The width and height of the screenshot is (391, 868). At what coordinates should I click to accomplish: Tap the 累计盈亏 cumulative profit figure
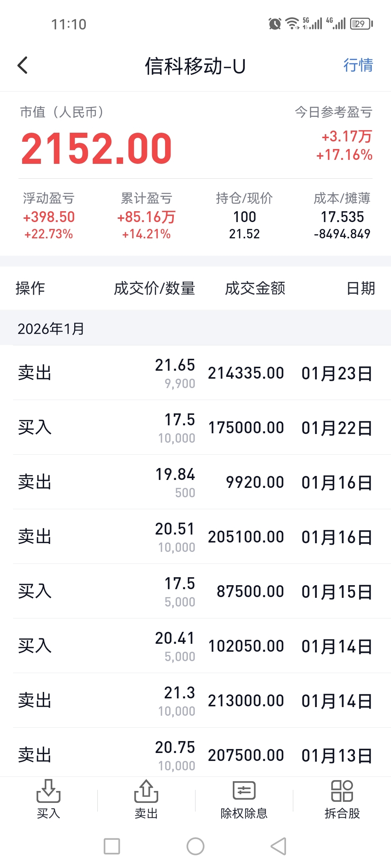tap(146, 217)
